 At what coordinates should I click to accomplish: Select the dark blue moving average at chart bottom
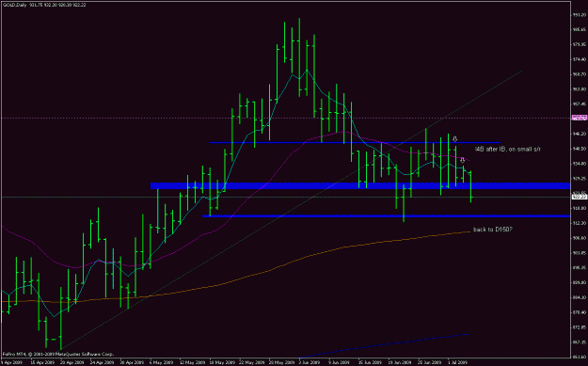tap(385, 345)
